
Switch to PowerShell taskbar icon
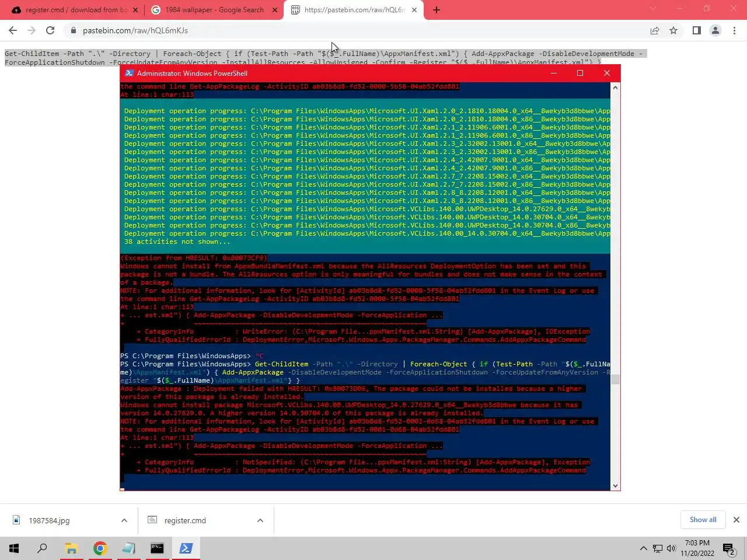(186, 548)
